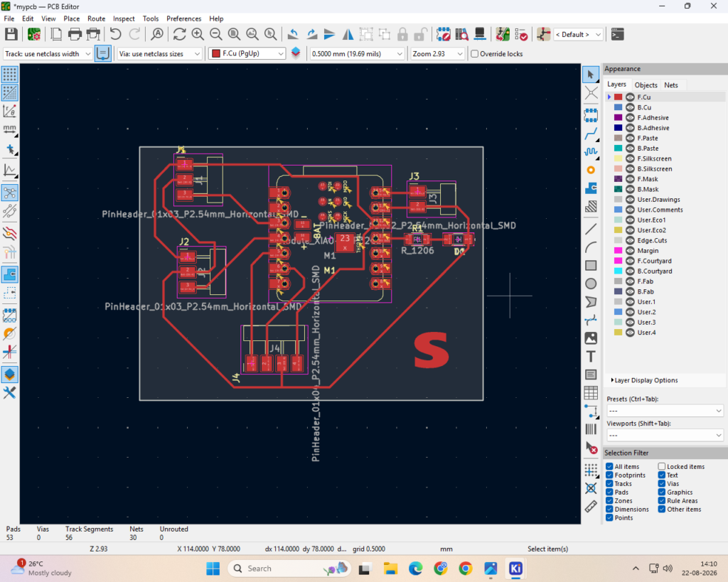The height and width of the screenshot is (582, 728).
Task: Select the Add Filled Zone tool
Action: 591,188
